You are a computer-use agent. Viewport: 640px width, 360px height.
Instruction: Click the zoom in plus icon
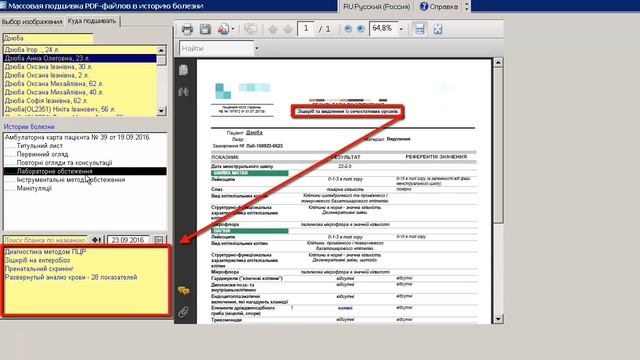pos(361,29)
